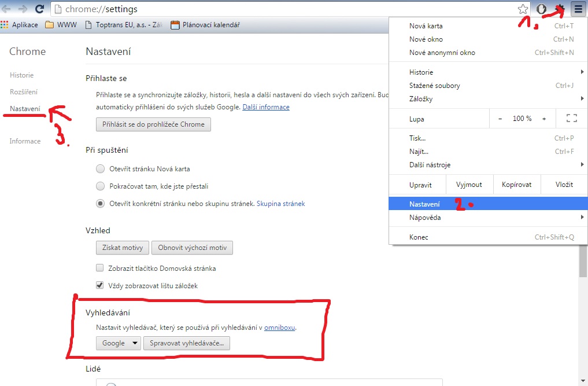Image resolution: width=588 pixels, height=386 pixels.
Task: Choose Nastavení in the Chrome menu
Action: coord(424,204)
